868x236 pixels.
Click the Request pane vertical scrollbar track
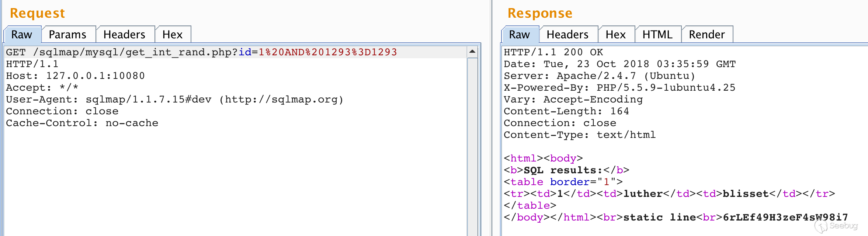472,147
